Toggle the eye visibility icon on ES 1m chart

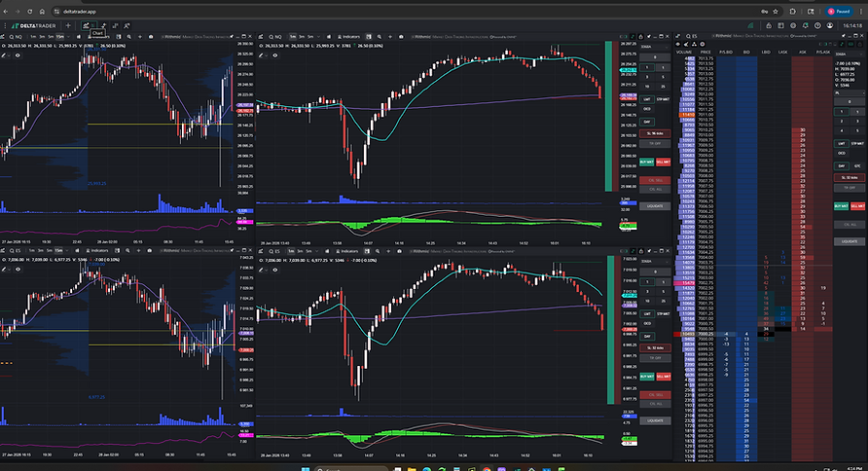click(x=275, y=270)
